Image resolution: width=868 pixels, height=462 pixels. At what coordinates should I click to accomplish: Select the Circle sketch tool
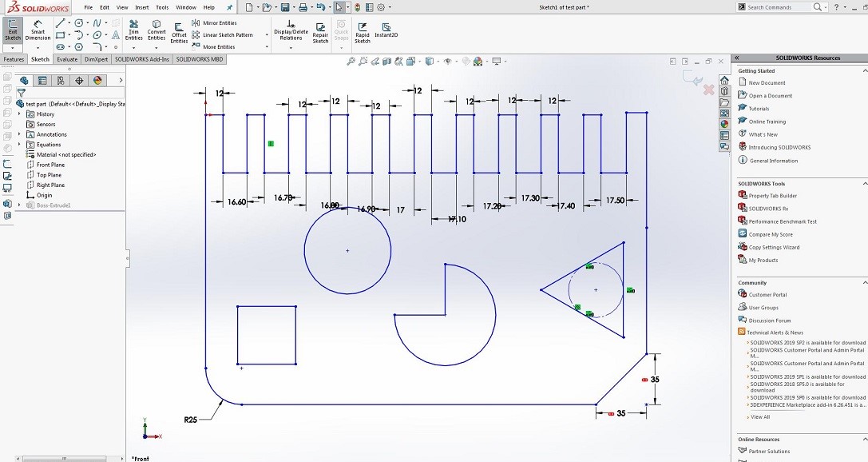[x=78, y=22]
